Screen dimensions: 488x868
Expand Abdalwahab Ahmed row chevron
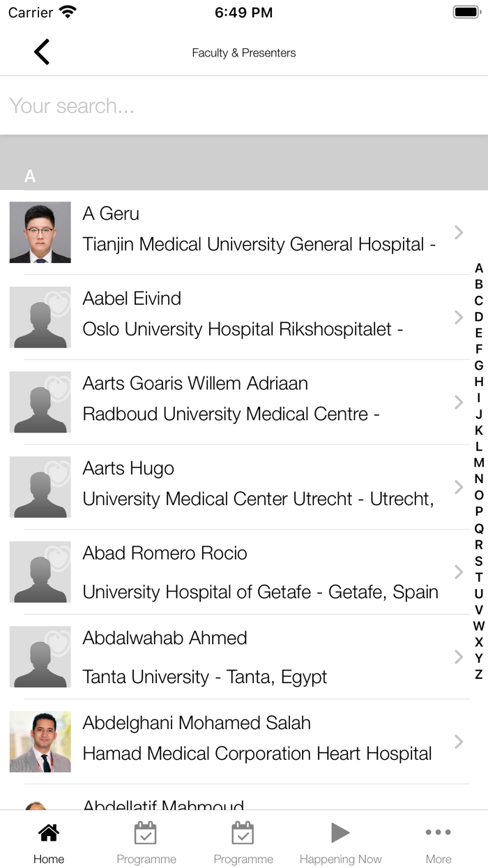458,657
